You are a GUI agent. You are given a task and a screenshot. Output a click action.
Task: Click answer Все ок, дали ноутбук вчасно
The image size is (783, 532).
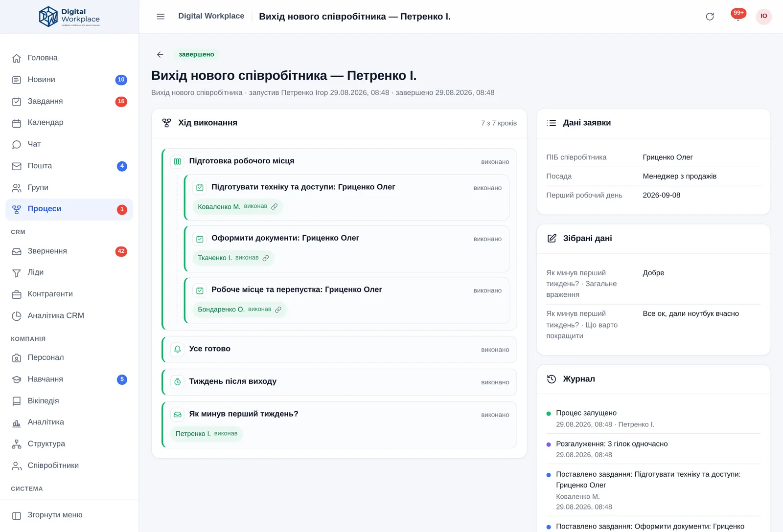(691, 313)
